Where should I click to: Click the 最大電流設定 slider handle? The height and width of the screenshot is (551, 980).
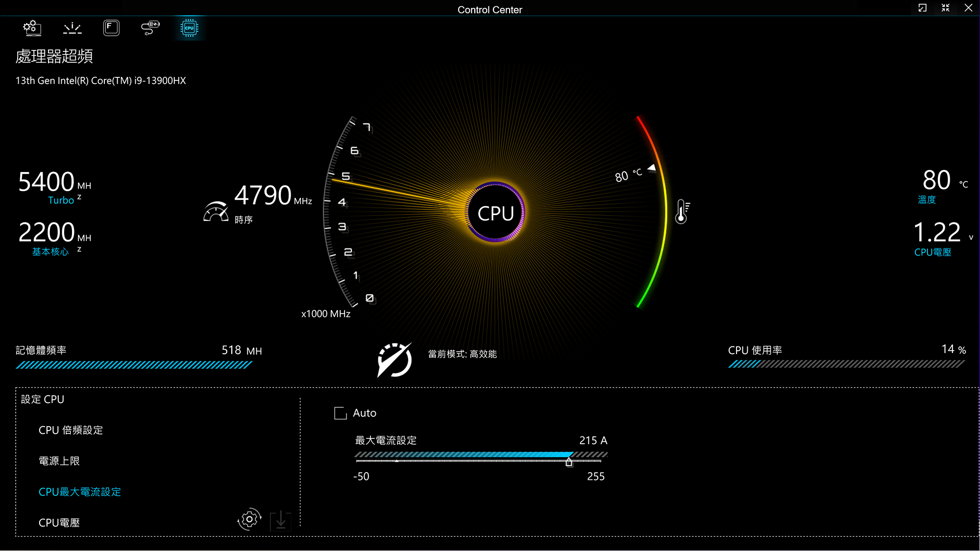(x=568, y=461)
